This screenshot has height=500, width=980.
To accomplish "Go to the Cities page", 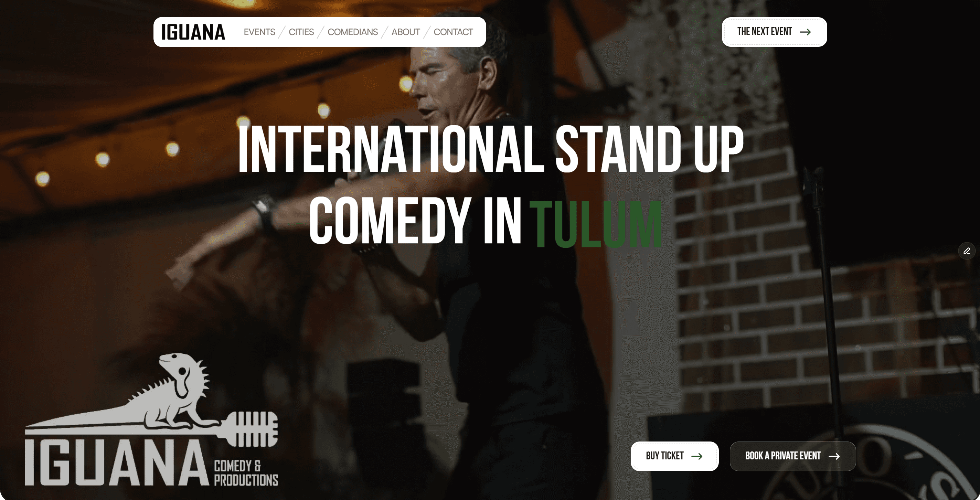I will 301,32.
